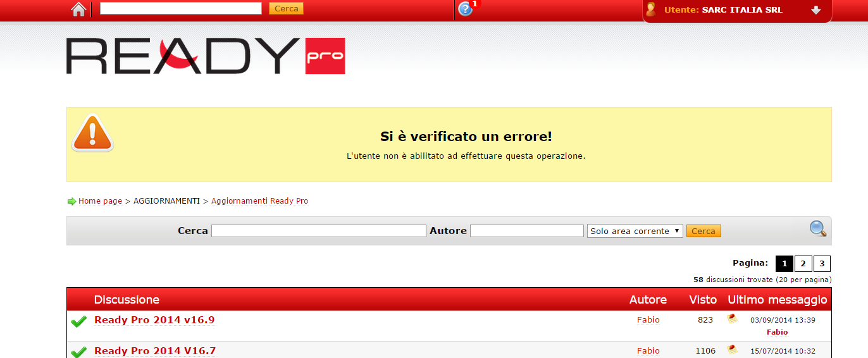Open advanced search magnifier icon

pyautogui.click(x=818, y=229)
